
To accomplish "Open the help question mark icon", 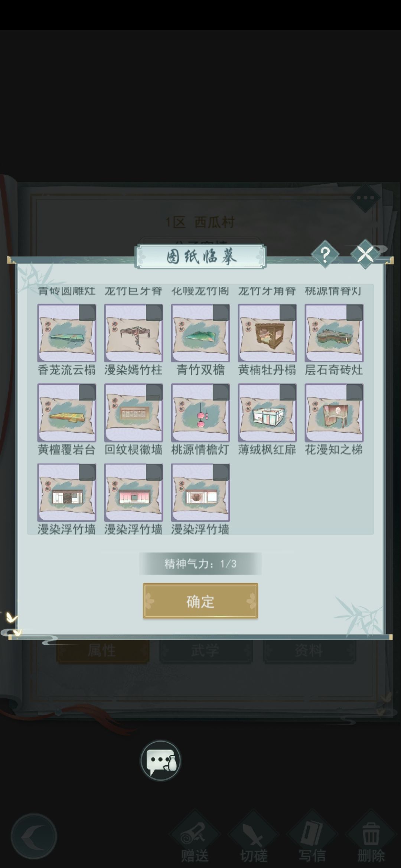I will click(x=325, y=254).
